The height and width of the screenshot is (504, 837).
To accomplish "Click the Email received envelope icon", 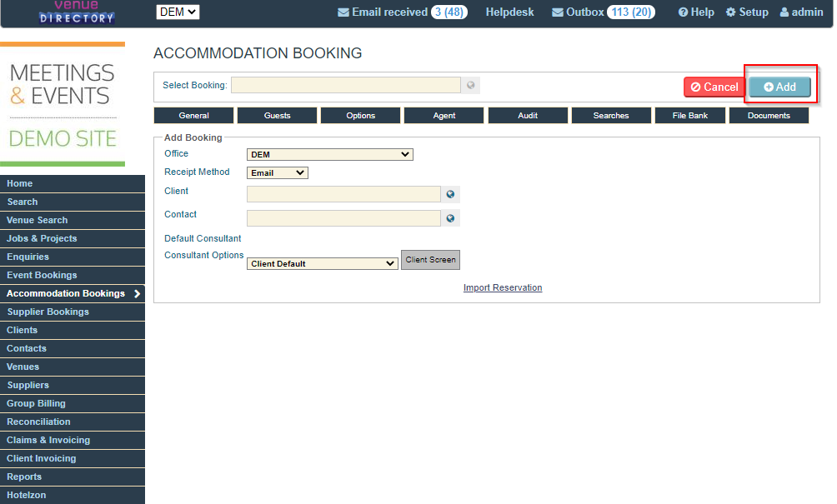I will (x=343, y=12).
